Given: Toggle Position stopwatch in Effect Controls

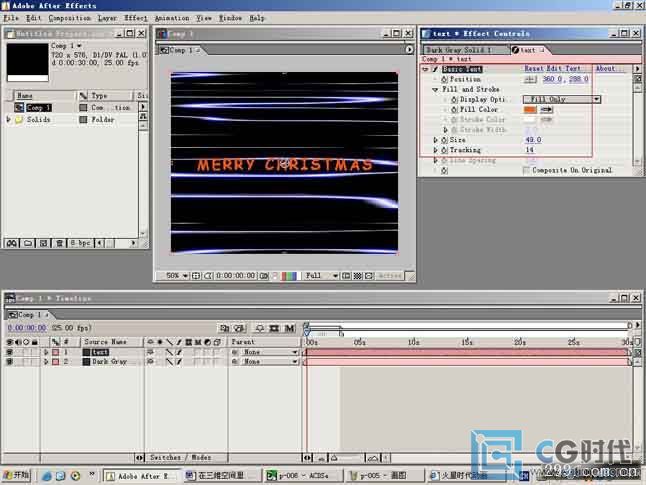Looking at the screenshot, I should point(444,79).
